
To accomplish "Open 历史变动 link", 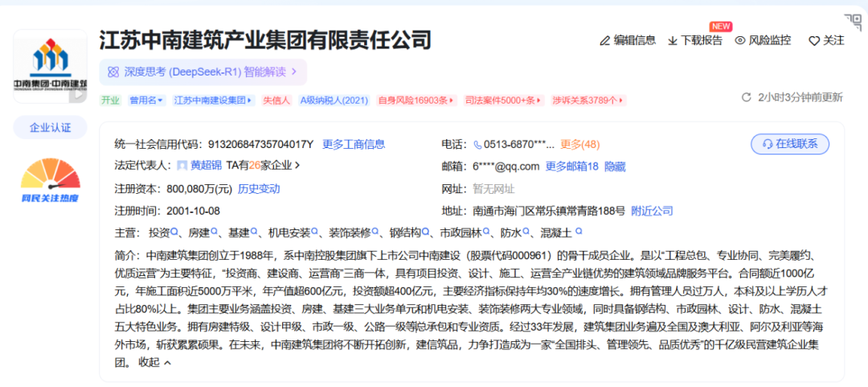I will [x=259, y=188].
